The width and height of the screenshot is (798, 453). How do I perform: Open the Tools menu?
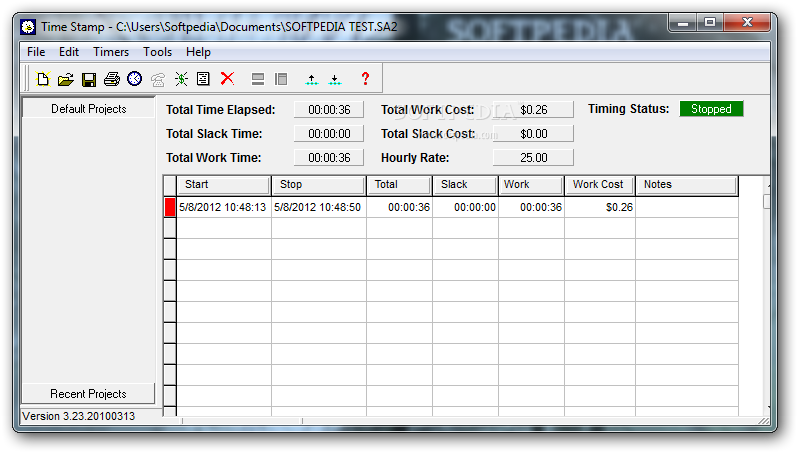click(157, 52)
